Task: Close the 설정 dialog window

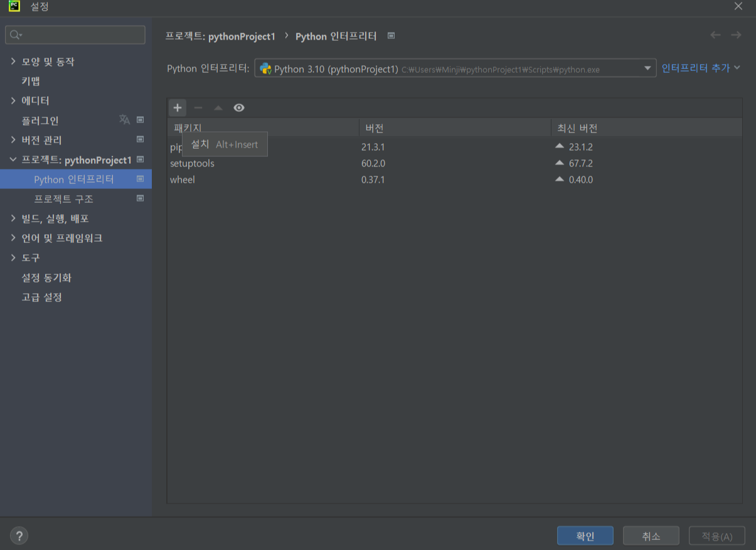Action: pyautogui.click(x=738, y=6)
